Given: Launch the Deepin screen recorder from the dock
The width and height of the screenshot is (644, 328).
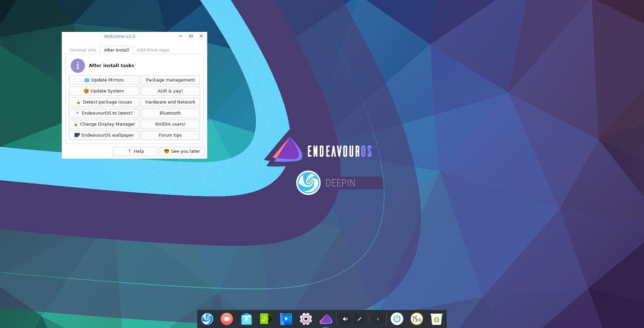Looking at the screenshot, I should pos(226,318).
